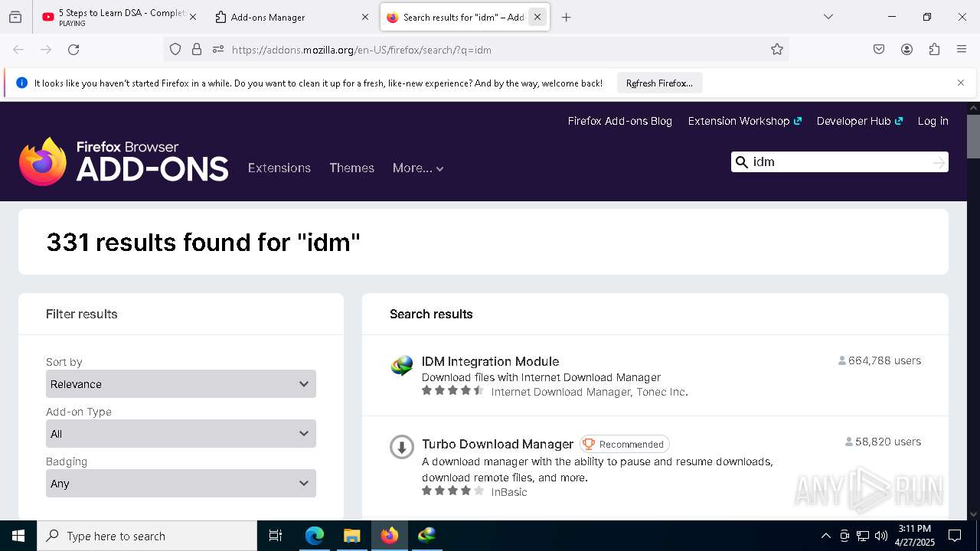Screen dimensions: 980x551
Task: Click the Firefox Browser ADD-ONS logo
Action: pos(123,161)
